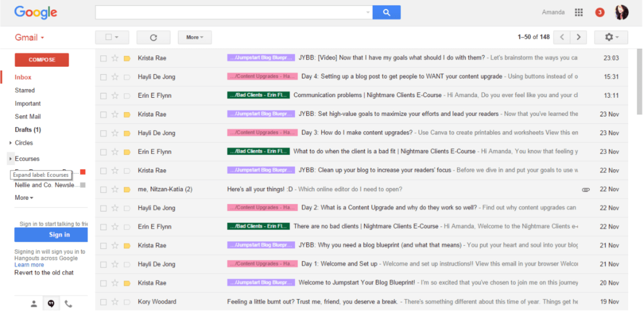Screen dimensions: 644x322
Task: Refresh the inbox with the reload icon
Action: (153, 37)
